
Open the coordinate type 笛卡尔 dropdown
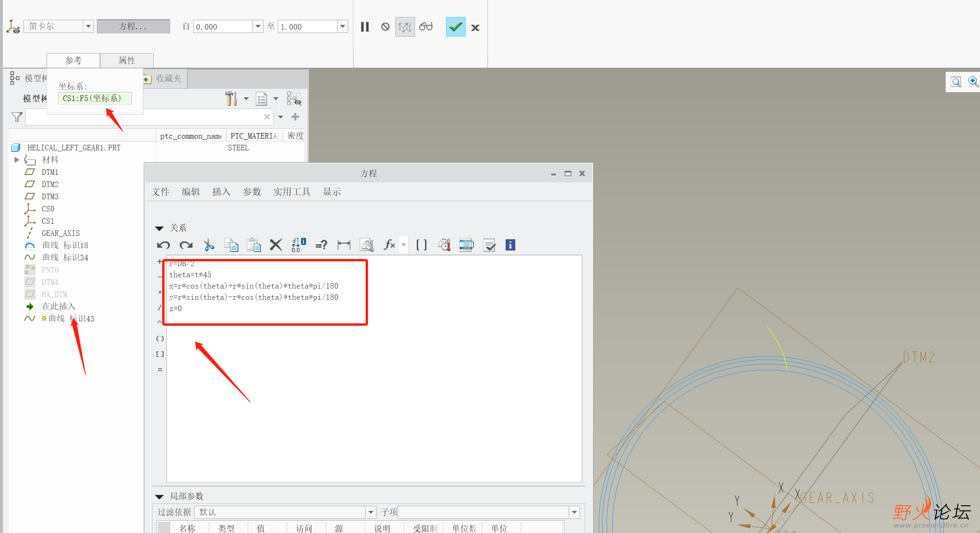[88, 26]
